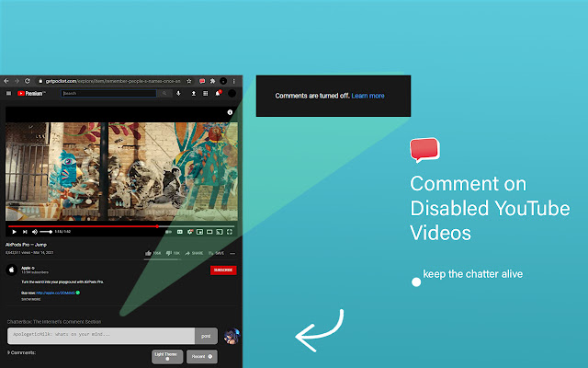588x368 pixels.
Task: Cast the video using the cast icon
Action: (x=220, y=232)
